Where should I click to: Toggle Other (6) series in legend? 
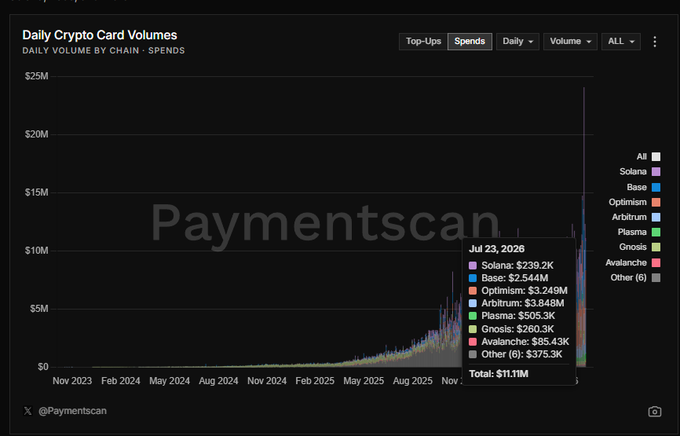pos(635,278)
